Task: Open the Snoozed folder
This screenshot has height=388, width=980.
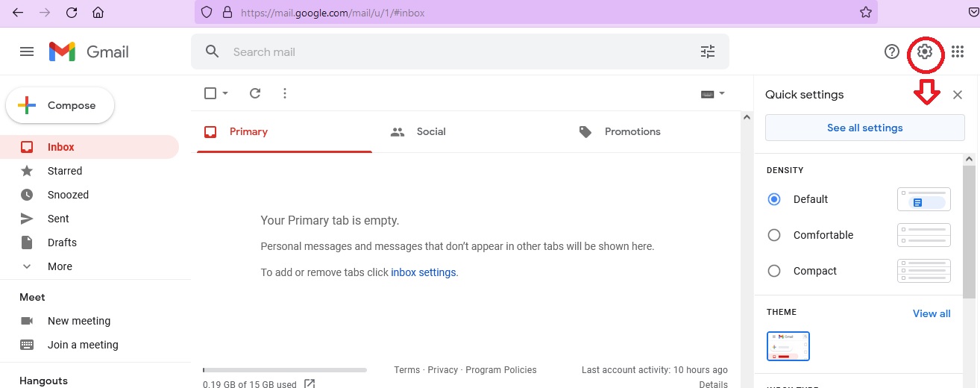Action: [x=89, y=195]
